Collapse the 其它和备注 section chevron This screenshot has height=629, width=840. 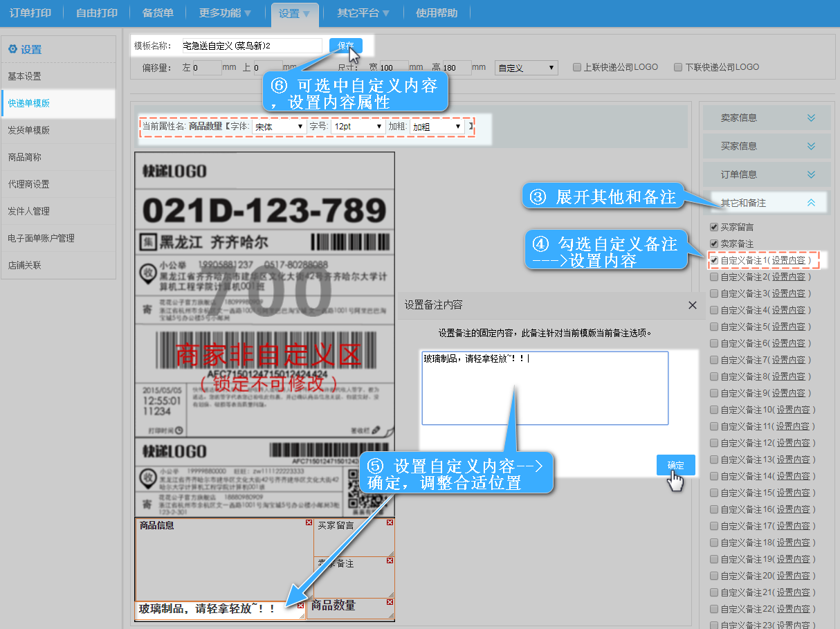[811, 203]
